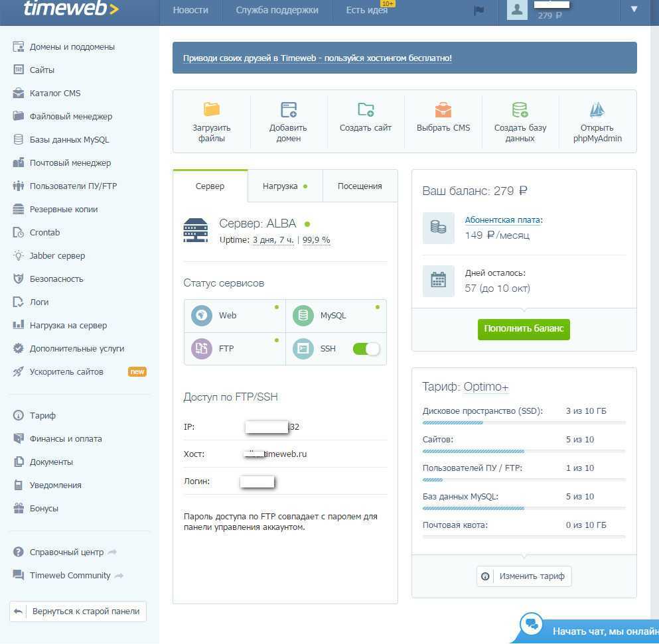The image size is (659, 644).
Task: Click the Добавить домен icon
Action: [x=289, y=109]
